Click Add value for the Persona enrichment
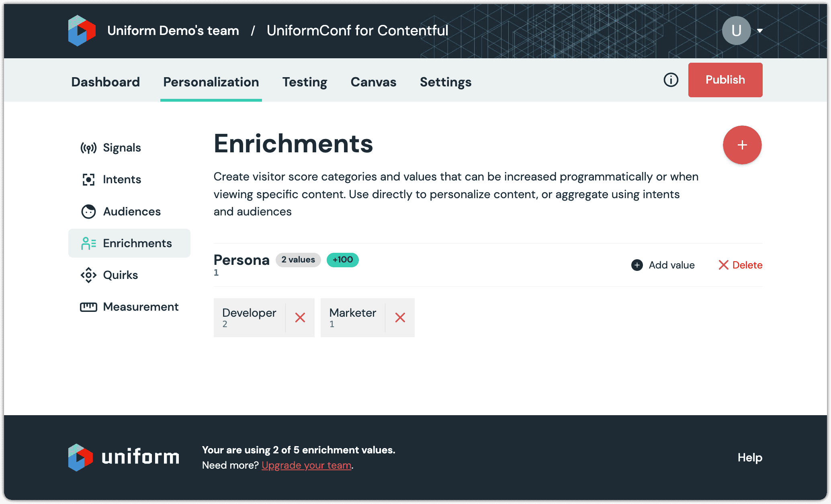 tap(662, 265)
